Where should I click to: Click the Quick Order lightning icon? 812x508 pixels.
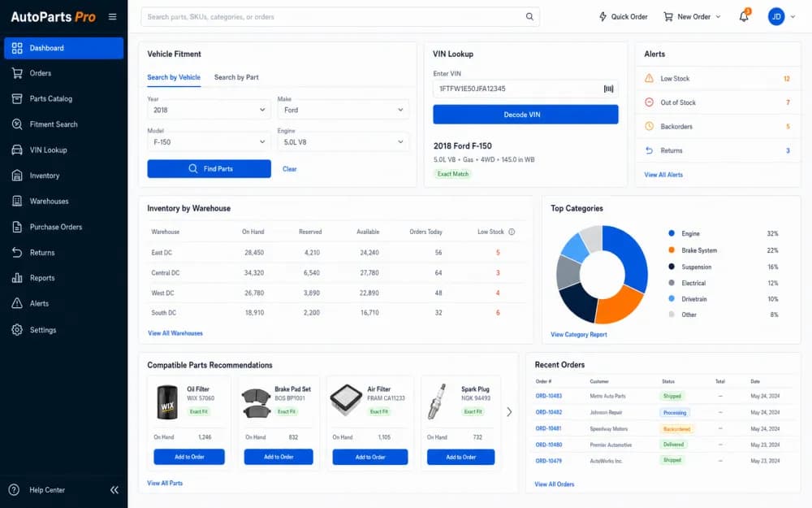pyautogui.click(x=603, y=16)
